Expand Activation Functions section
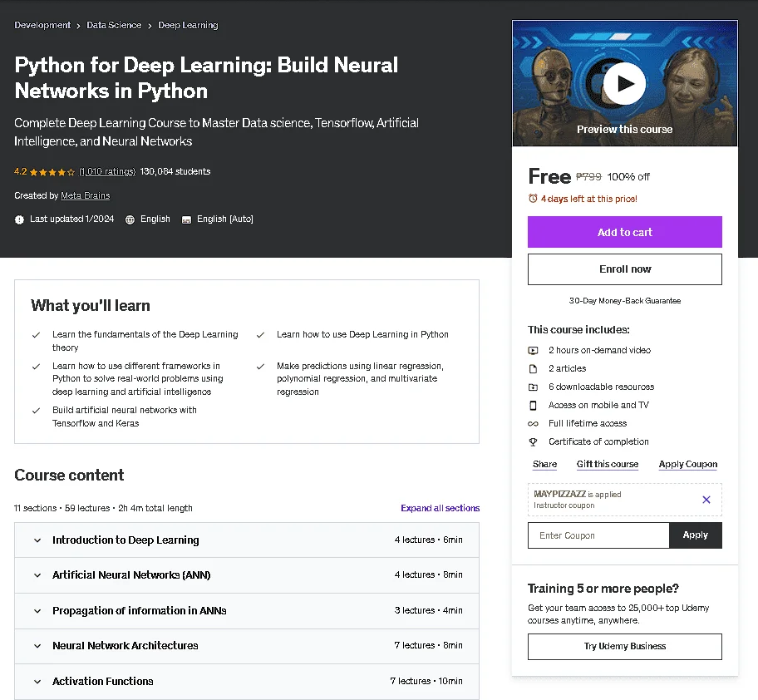This screenshot has width=758, height=700. tap(247, 682)
